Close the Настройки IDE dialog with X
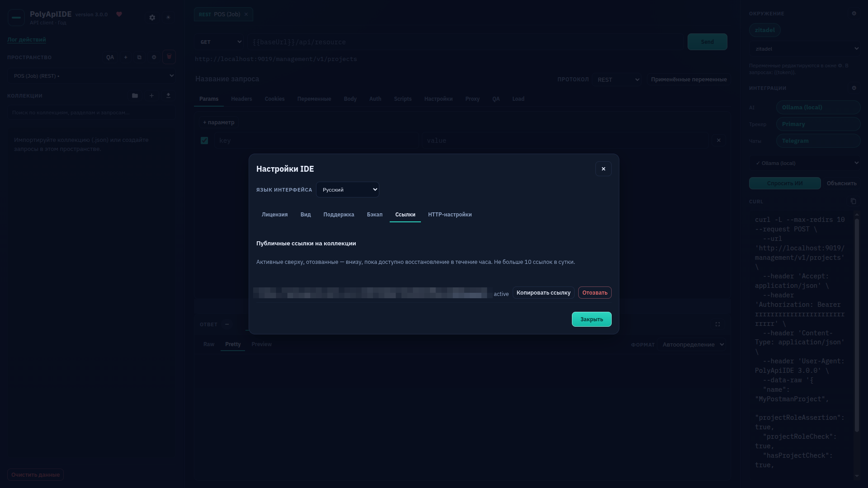 604,169
